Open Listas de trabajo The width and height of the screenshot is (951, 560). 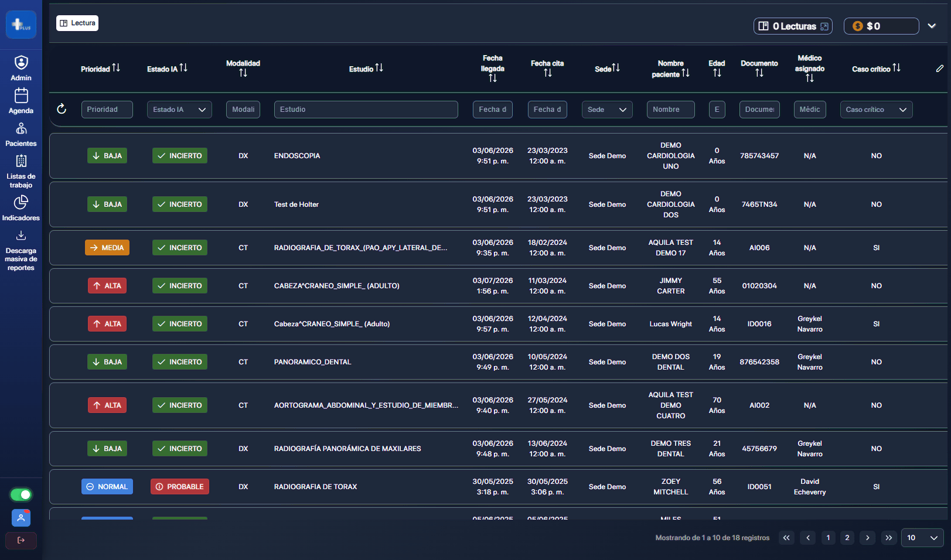pyautogui.click(x=21, y=172)
